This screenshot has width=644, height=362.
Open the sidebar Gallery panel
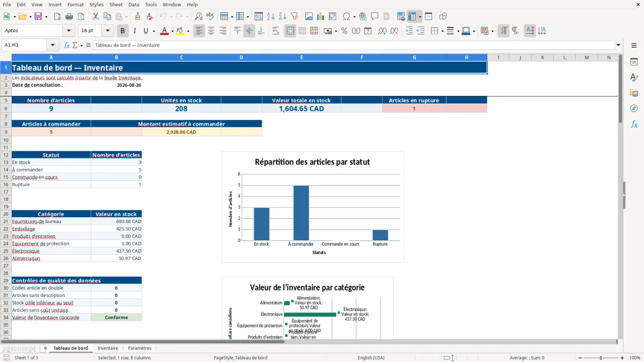(634, 93)
